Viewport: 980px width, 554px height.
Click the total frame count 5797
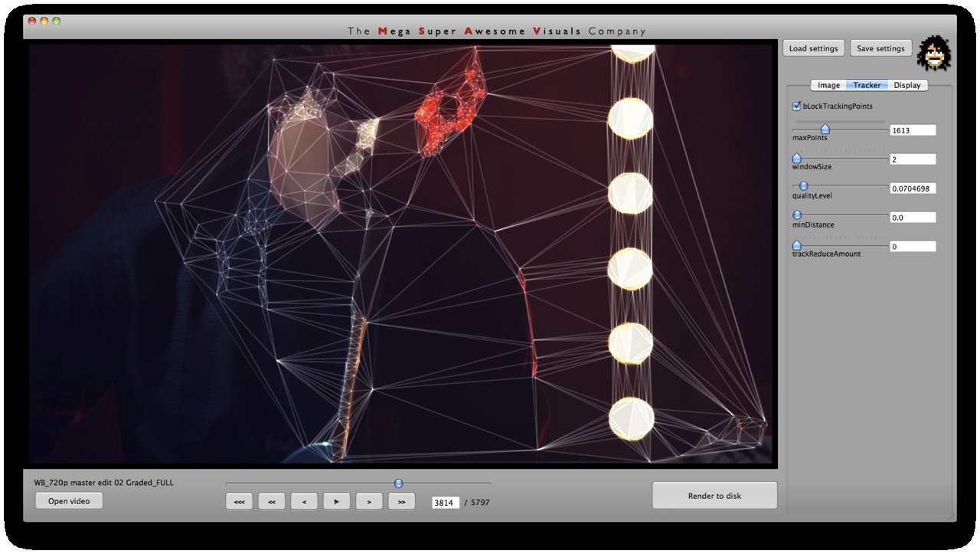point(480,503)
